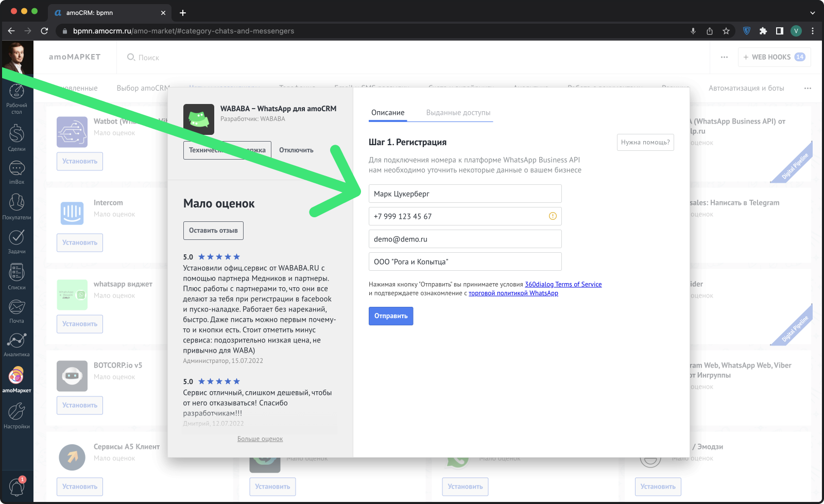
Task: Switch to Выданные доступы tab
Action: tap(458, 112)
